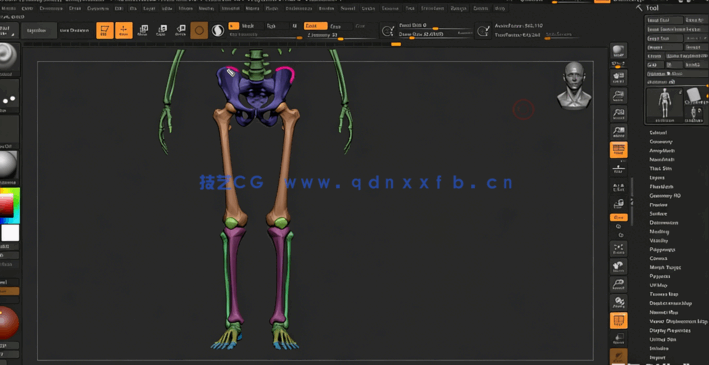Screen dimensions: 709x365
Task: Open the stroke type dots thumbnail
Action: (x=8, y=96)
